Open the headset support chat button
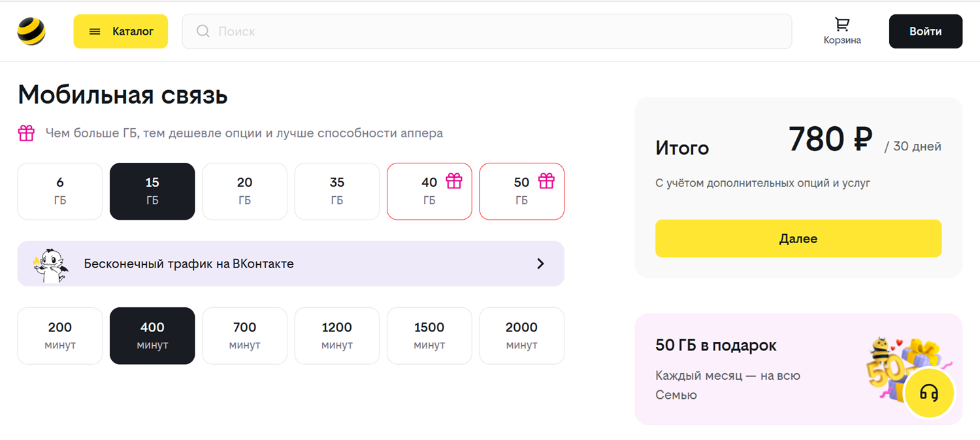The width and height of the screenshot is (980, 440). click(929, 393)
